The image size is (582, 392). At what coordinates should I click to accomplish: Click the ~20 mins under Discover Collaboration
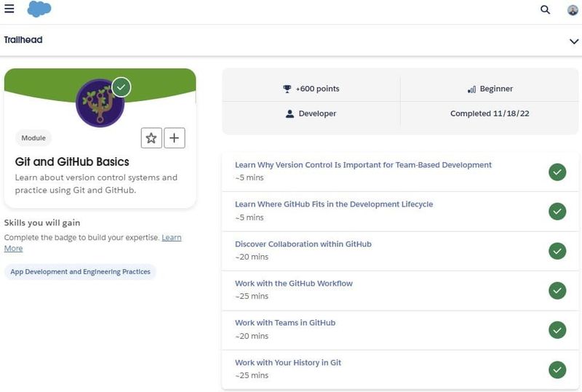252,257
